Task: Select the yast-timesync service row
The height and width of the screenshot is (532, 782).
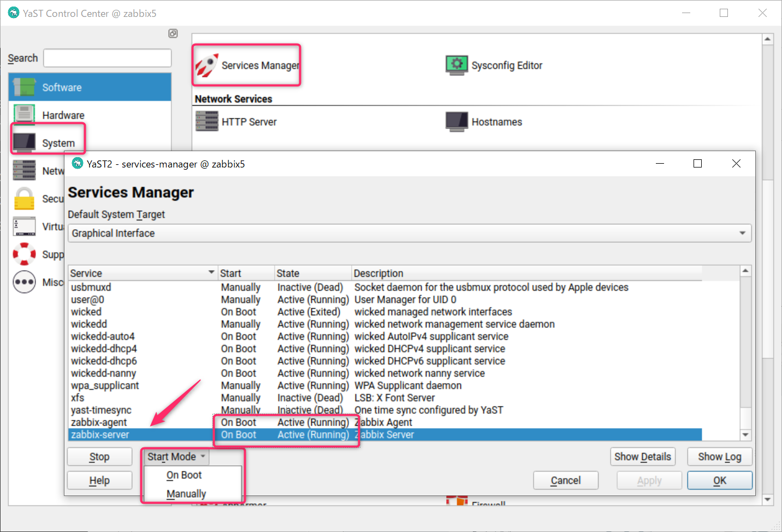Action: [385, 410]
